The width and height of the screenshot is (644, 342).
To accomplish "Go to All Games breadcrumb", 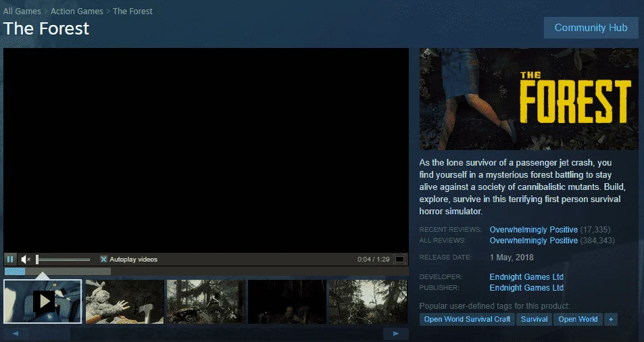I will 22,11.
